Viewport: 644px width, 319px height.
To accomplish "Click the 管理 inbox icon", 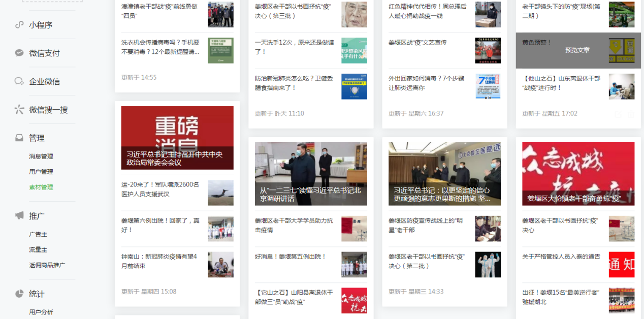I will [x=19, y=138].
